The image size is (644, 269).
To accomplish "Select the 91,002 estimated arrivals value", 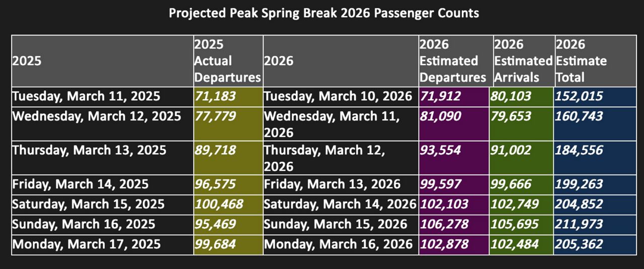I will [511, 151].
